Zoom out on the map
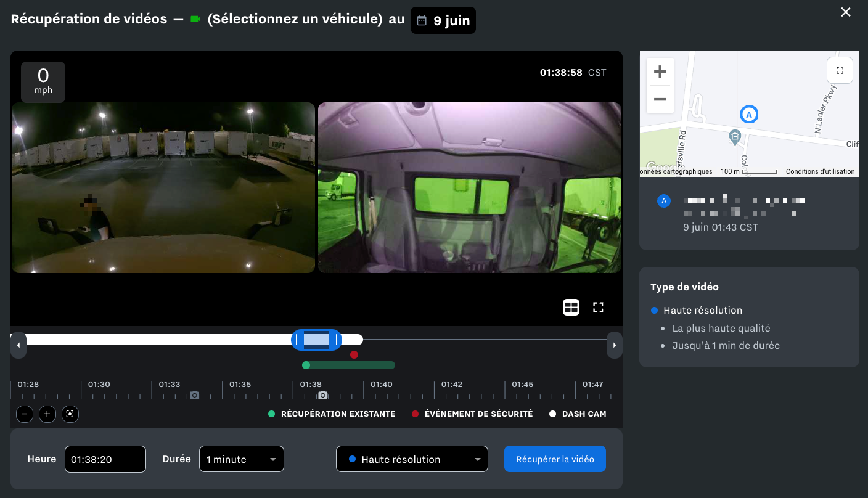This screenshot has width=868, height=498. pyautogui.click(x=660, y=99)
